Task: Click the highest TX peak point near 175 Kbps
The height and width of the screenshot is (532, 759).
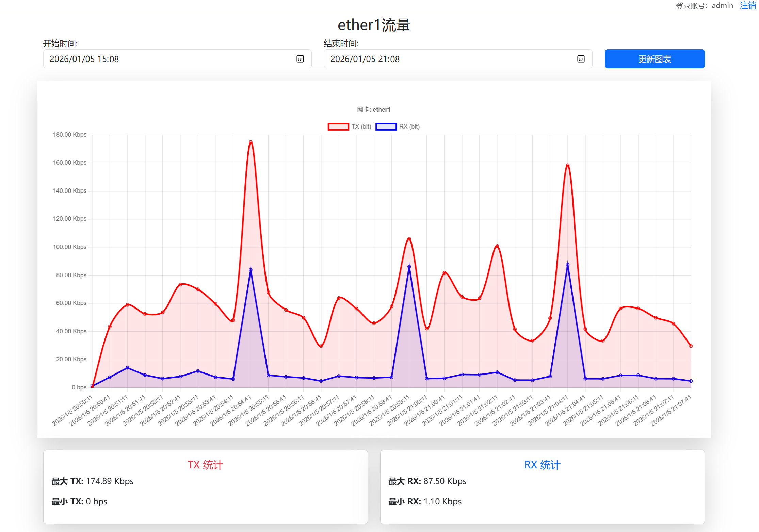Action: 251,142
